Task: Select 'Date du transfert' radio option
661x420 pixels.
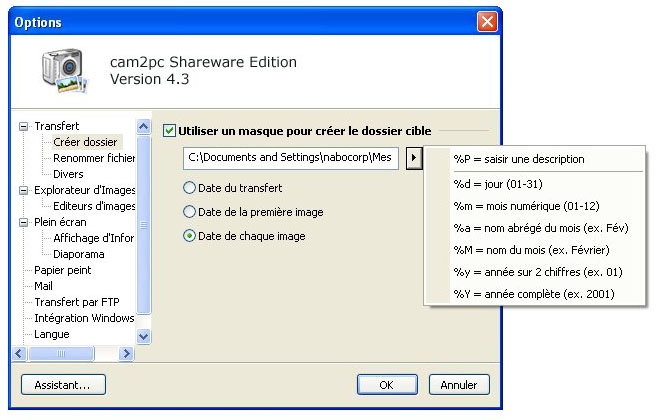Action: (x=189, y=188)
